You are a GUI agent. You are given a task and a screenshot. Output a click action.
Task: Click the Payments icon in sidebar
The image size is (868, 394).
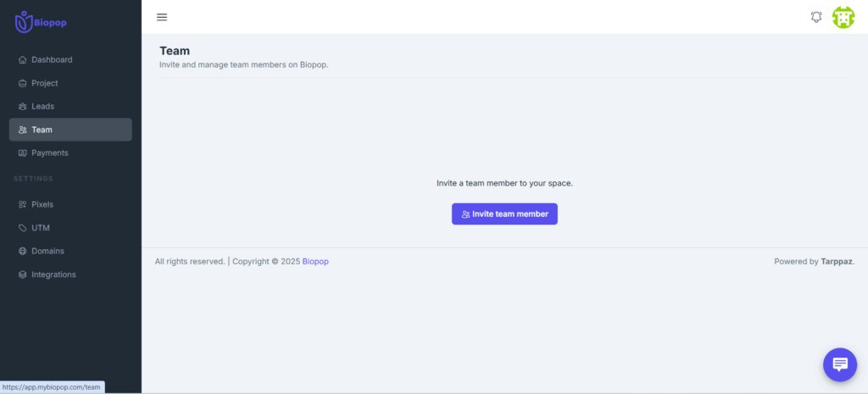click(23, 153)
